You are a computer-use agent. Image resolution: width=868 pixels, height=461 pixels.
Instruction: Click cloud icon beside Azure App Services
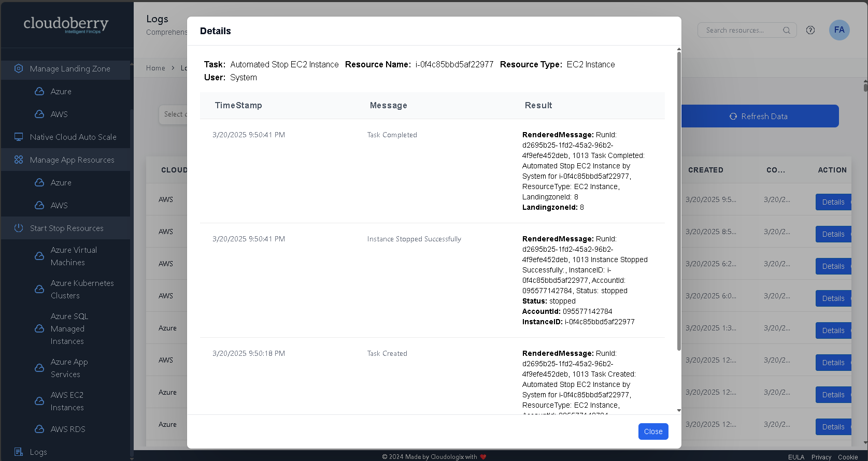(x=39, y=368)
